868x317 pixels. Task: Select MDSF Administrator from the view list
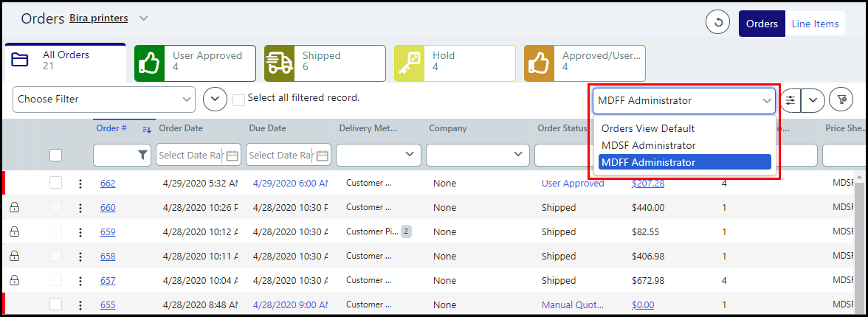pos(648,145)
